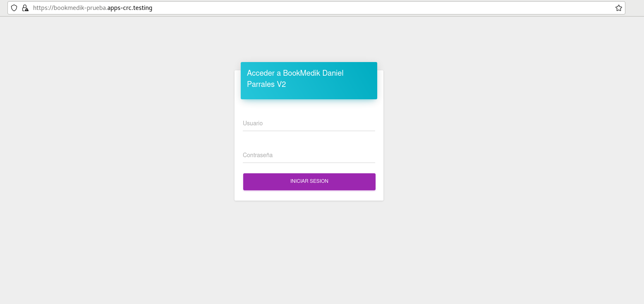Viewport: 644px width, 304px height.
Task: Click the Usuario input field
Action: tap(309, 123)
